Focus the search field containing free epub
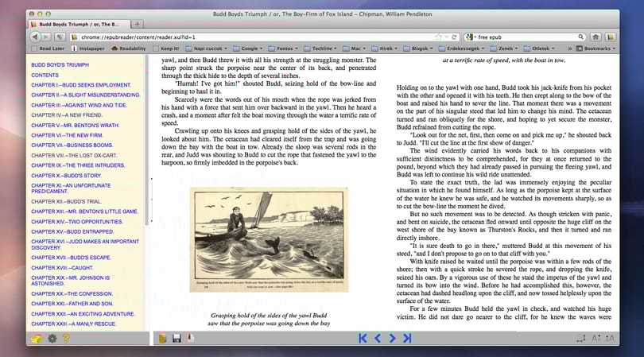The width and height of the screenshot is (644, 357). pyautogui.click(x=525, y=37)
